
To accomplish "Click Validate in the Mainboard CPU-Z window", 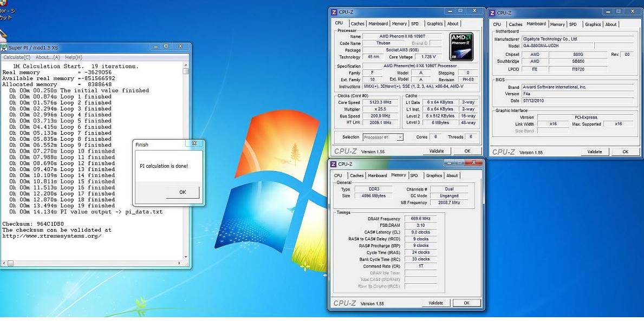I will [595, 152].
